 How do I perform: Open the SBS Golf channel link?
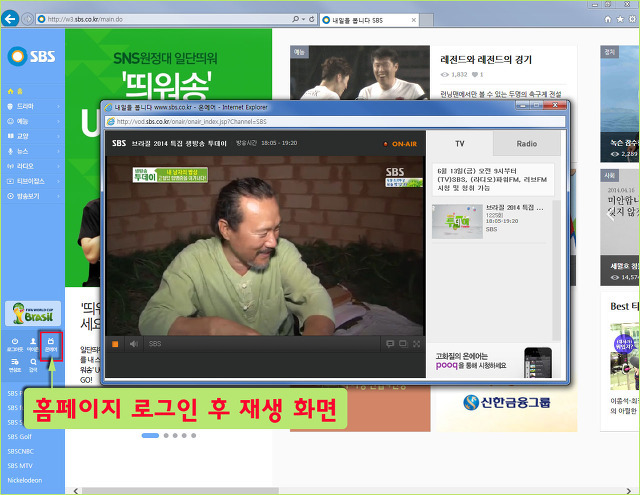click(x=20, y=437)
